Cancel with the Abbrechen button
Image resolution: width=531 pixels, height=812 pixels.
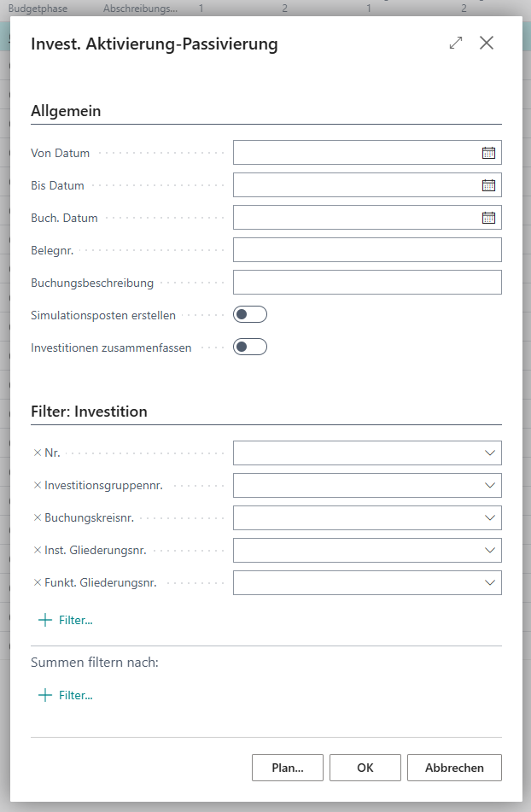(x=454, y=768)
